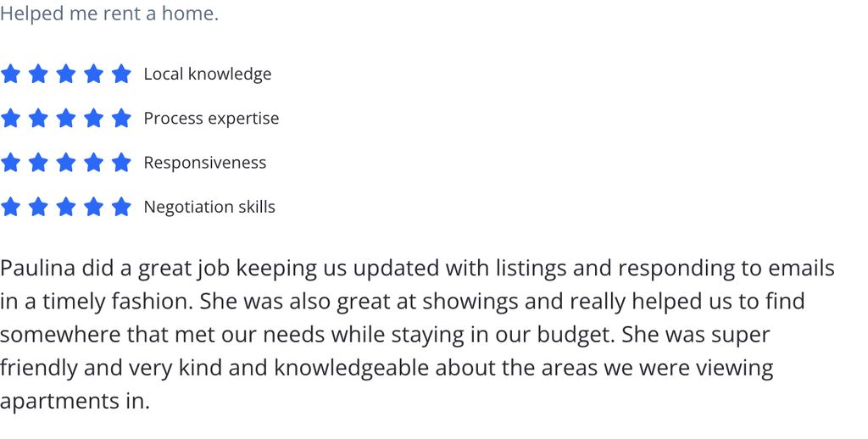Click fourth star of Negotiation skills rating
The width and height of the screenshot is (868, 439).
click(x=93, y=207)
